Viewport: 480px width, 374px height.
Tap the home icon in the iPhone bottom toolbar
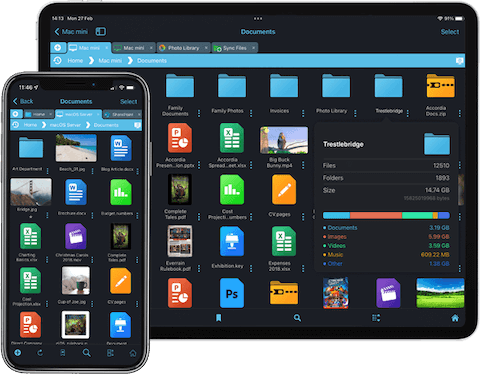pyautogui.click(x=133, y=353)
